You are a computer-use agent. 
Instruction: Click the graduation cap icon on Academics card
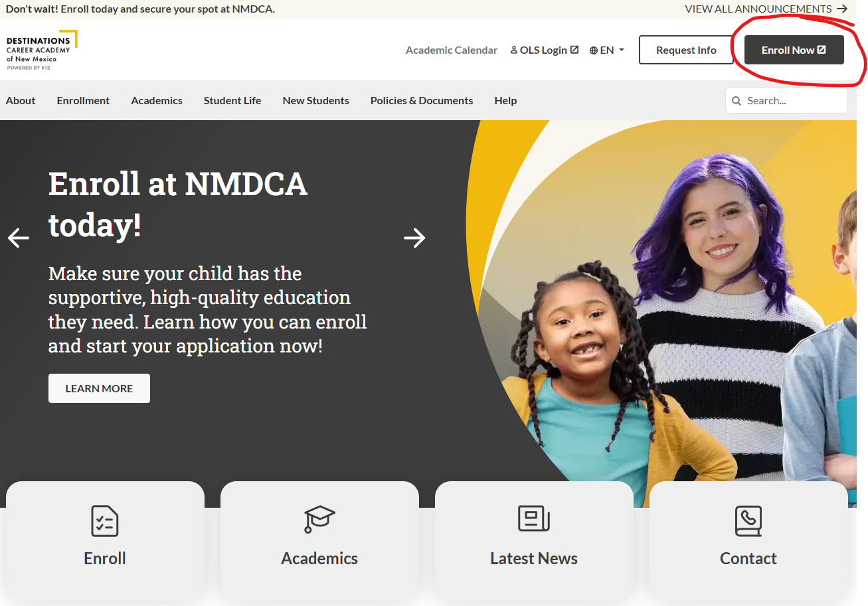click(319, 519)
